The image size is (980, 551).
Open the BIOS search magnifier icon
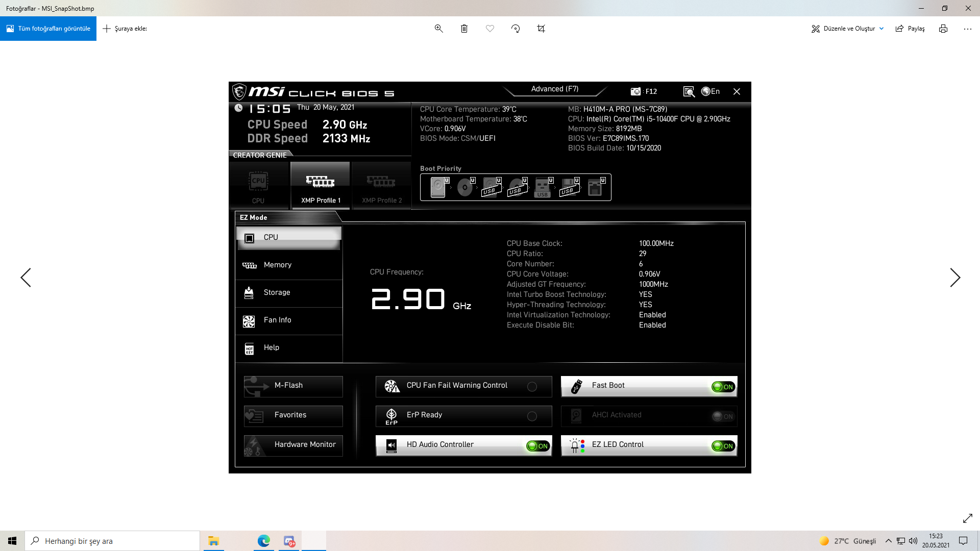coord(689,91)
